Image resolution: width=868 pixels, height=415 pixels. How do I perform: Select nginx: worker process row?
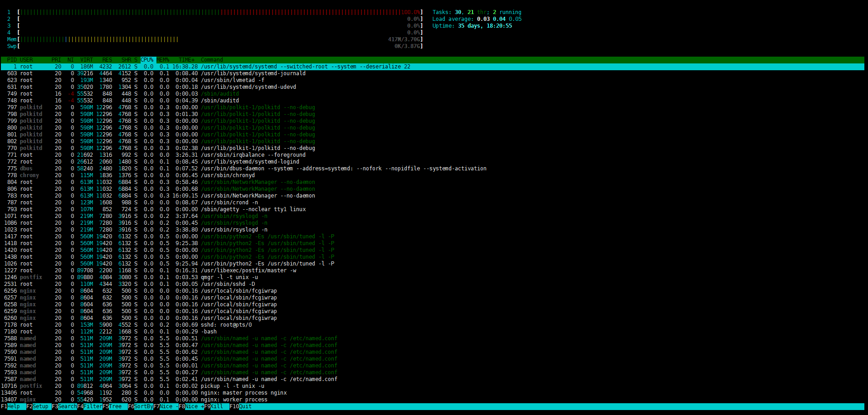pyautogui.click(x=433, y=400)
